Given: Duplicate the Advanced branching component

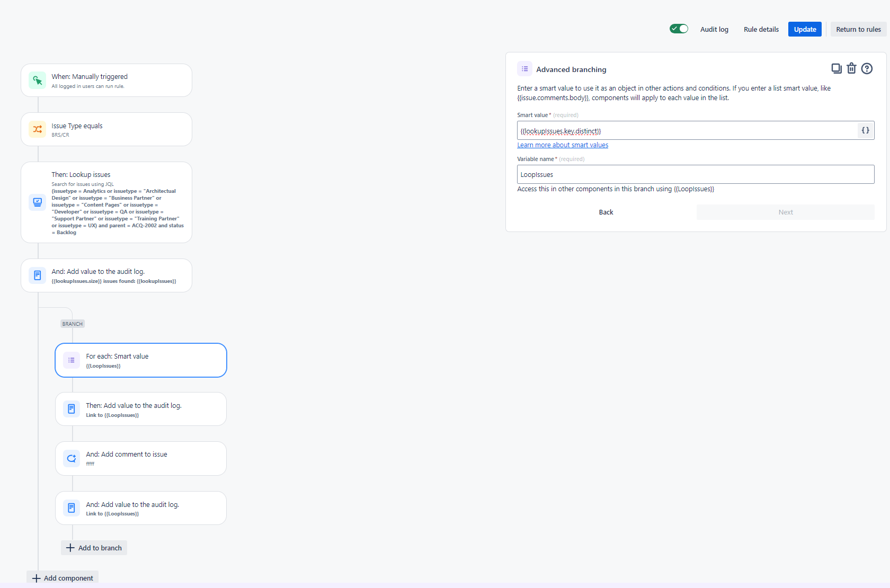Looking at the screenshot, I should coord(836,68).
